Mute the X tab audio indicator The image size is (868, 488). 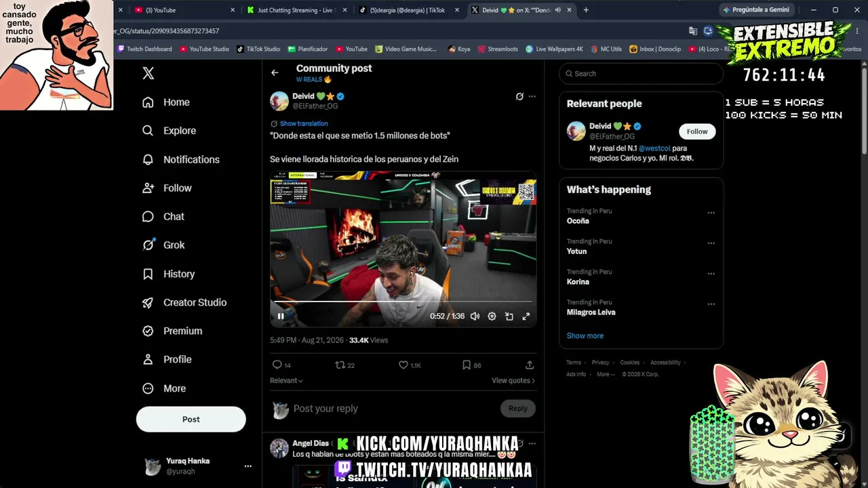pos(557,10)
